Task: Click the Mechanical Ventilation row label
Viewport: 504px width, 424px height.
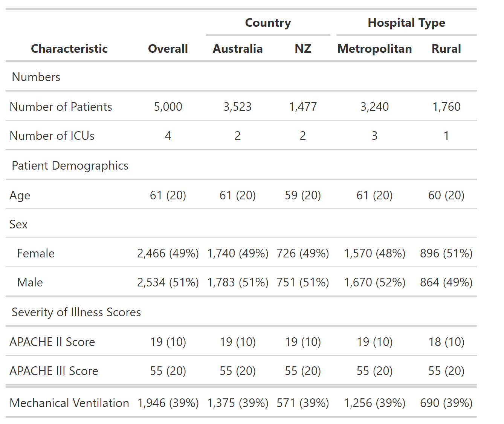Action: tap(69, 403)
